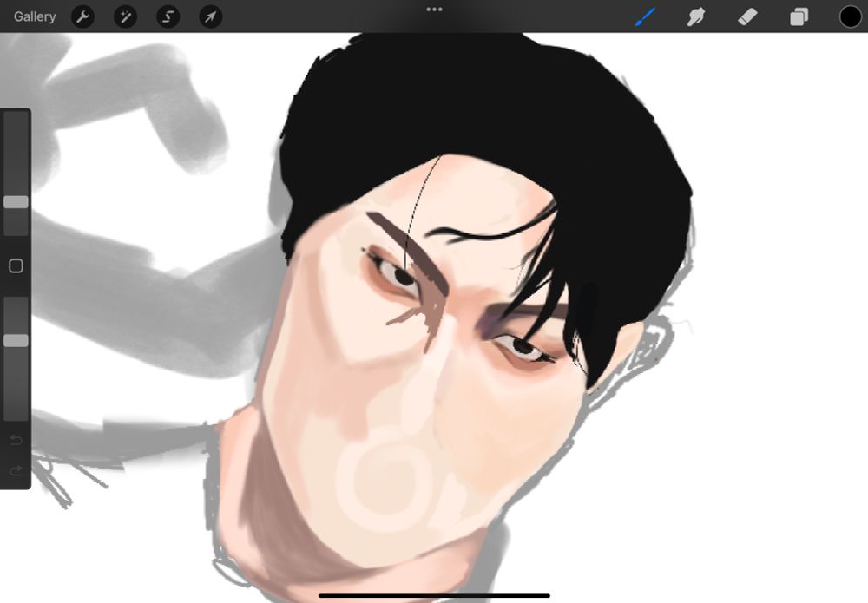Select the Brush tool
The height and width of the screenshot is (603, 868).
pos(645,16)
